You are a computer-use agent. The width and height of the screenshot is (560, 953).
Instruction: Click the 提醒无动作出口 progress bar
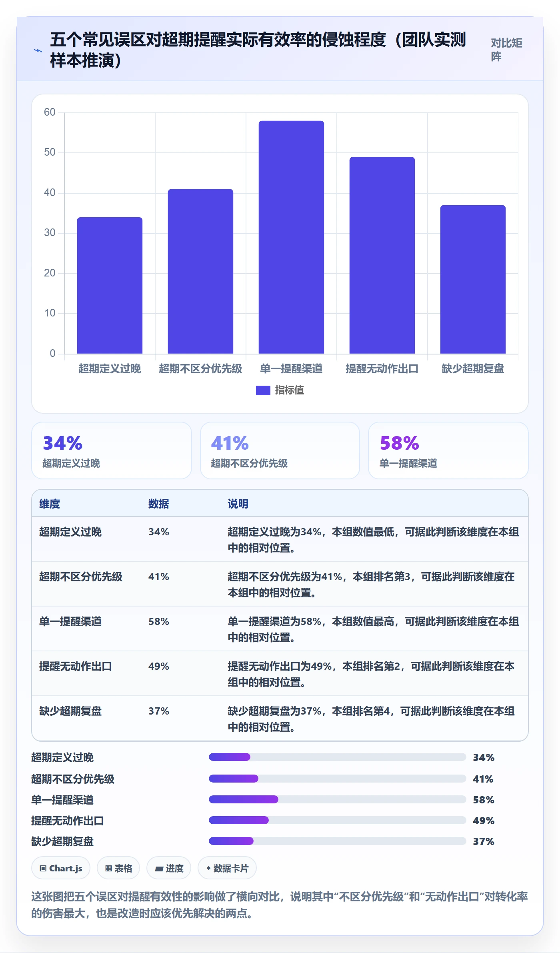coord(338,820)
